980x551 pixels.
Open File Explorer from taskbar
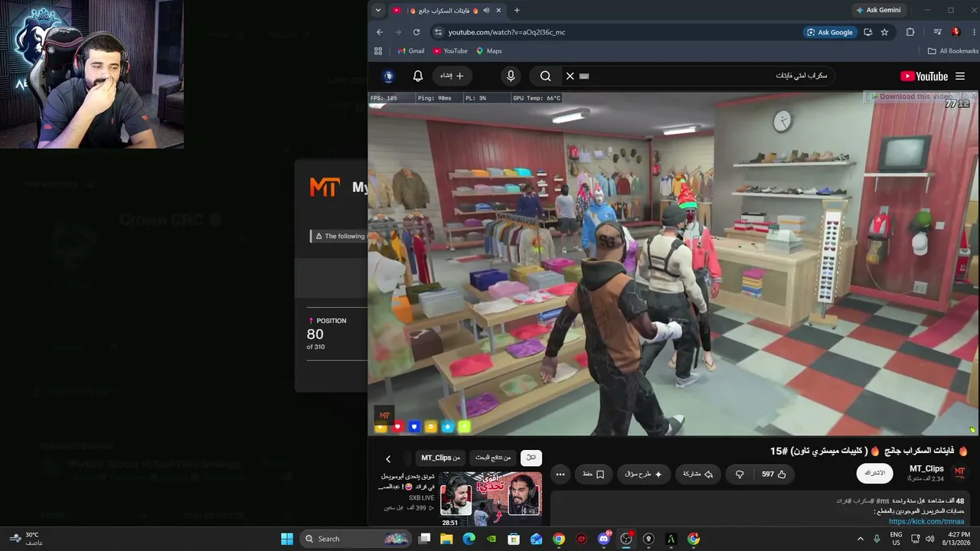(x=447, y=539)
